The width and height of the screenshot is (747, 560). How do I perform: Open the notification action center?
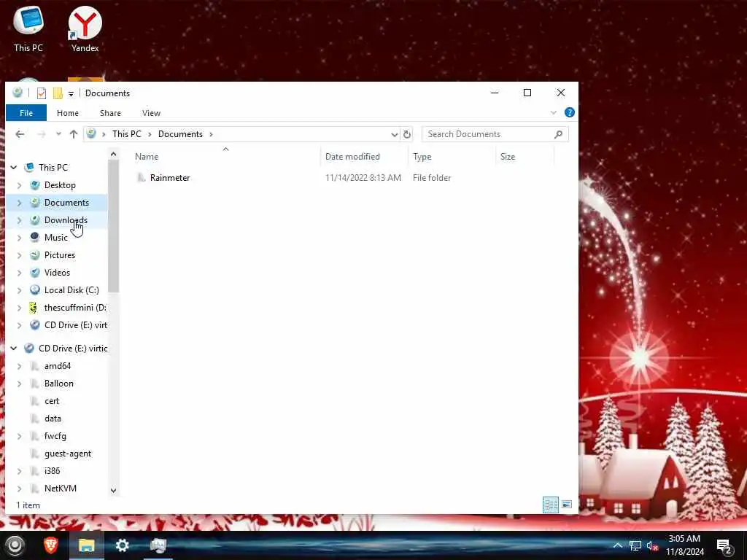pyautogui.click(x=724, y=546)
